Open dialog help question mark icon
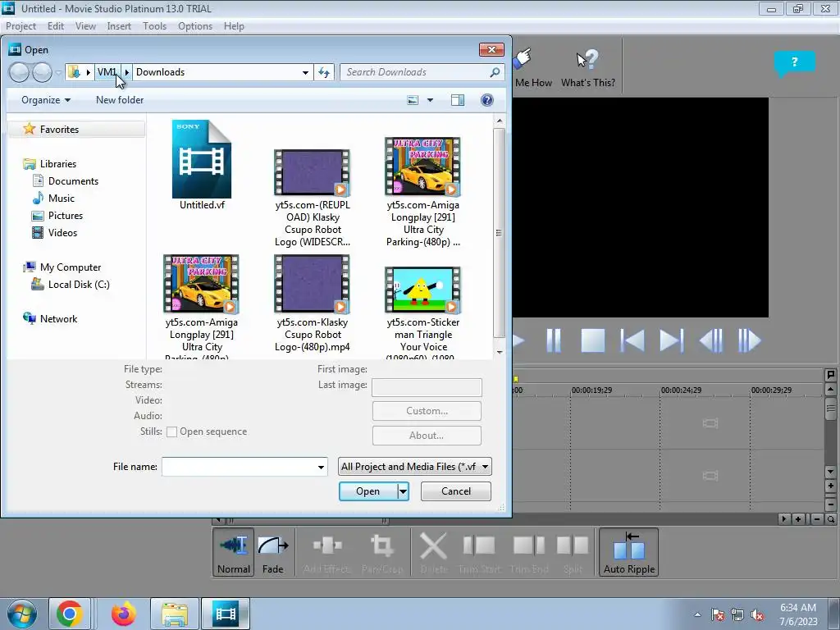Screen dimensions: 840x630 pyautogui.click(x=487, y=100)
